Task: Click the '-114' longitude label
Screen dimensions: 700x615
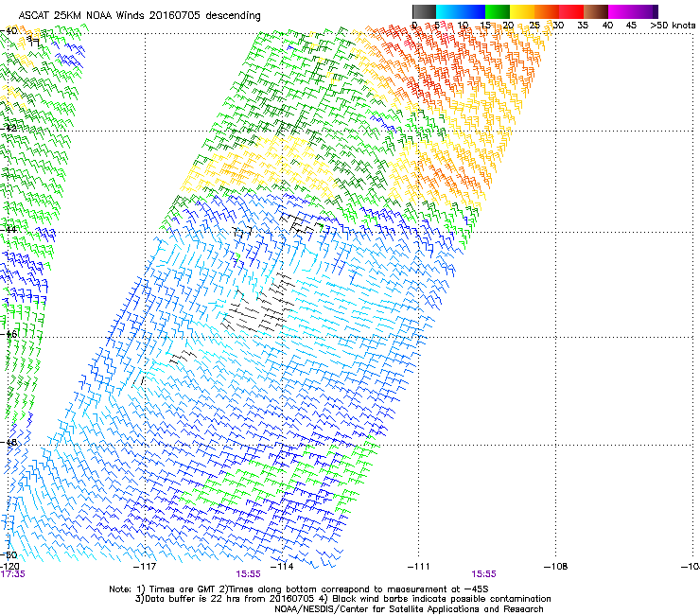Action: [x=282, y=567]
